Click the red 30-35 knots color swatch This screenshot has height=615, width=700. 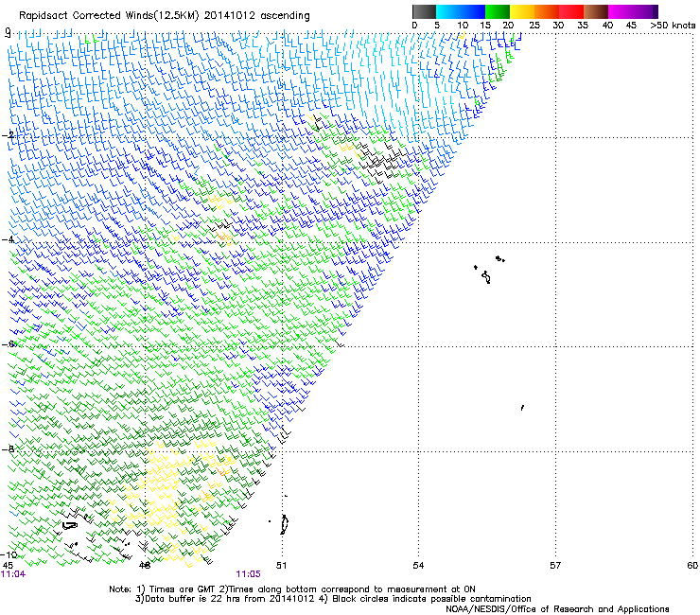click(x=571, y=11)
